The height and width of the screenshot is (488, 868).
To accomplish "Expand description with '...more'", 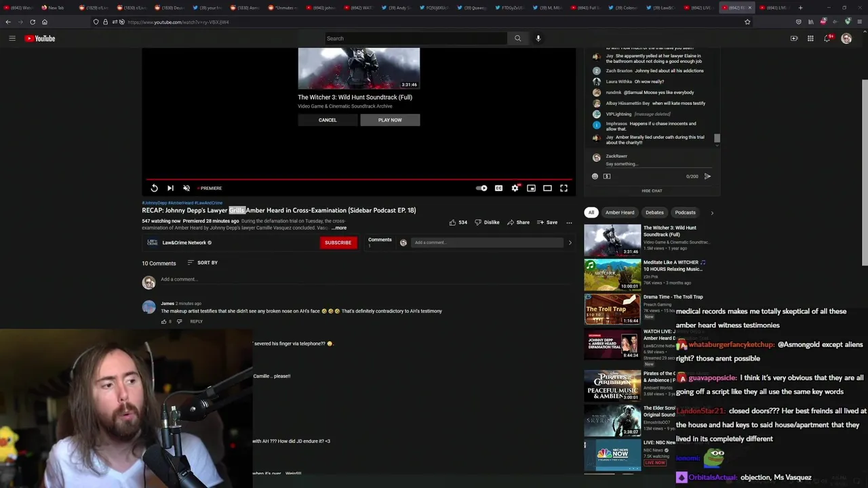I will pos(339,228).
